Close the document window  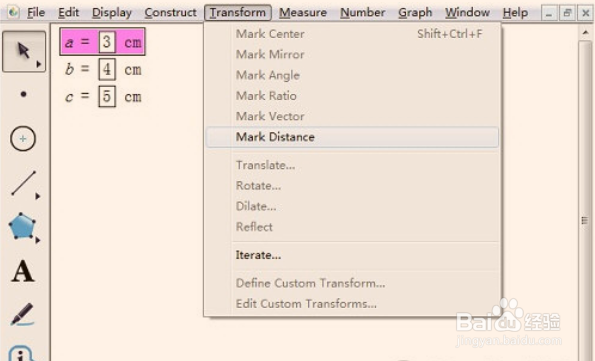586,14
